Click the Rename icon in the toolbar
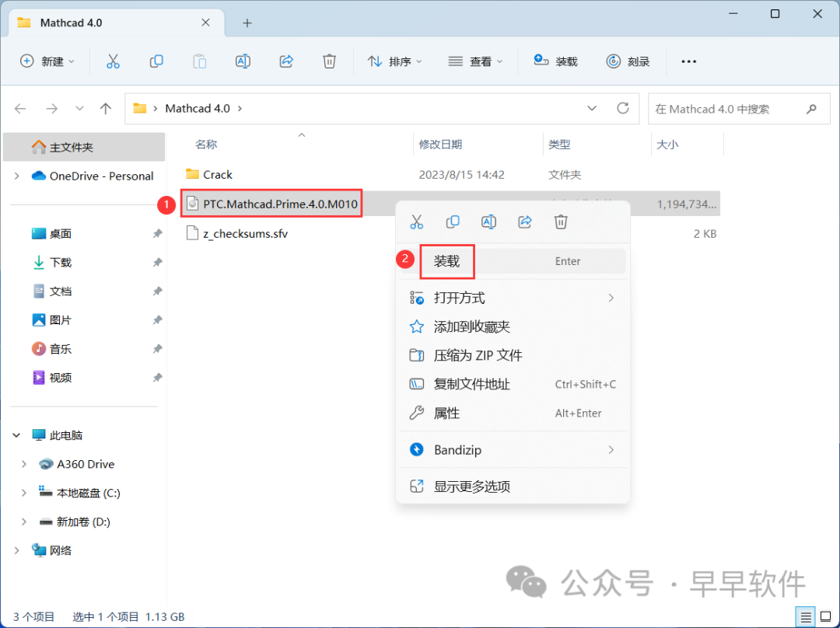840x628 pixels. [x=243, y=61]
